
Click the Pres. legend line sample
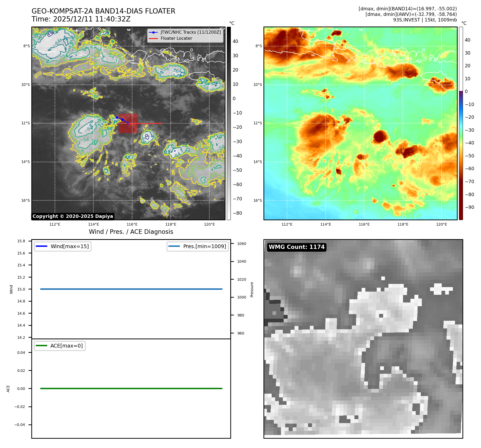pos(174,246)
